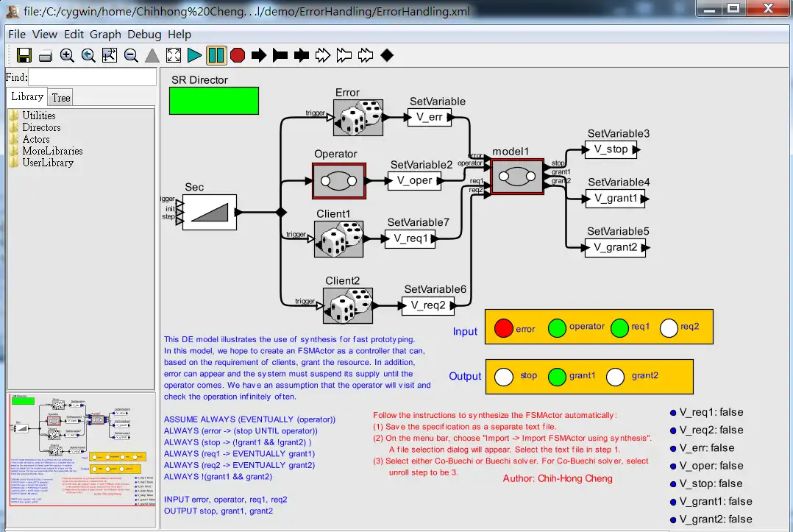Open the Graph menu

(x=105, y=34)
